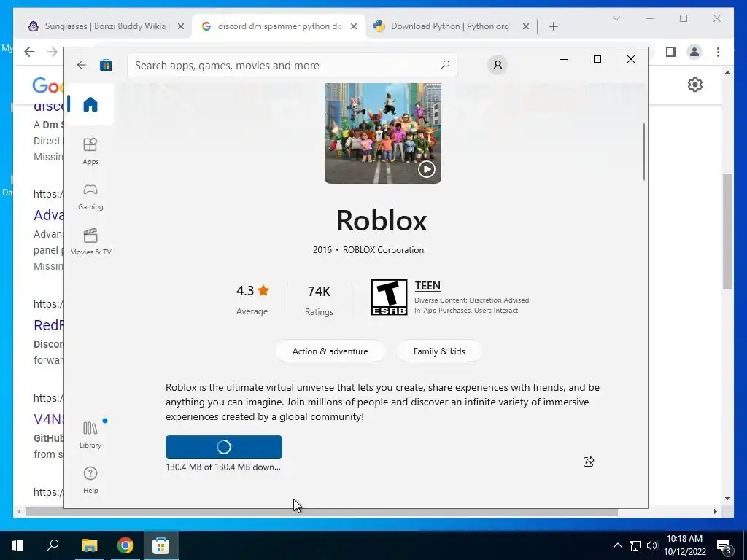Play the Roblox trailer video
This screenshot has height=560, width=747.
pyautogui.click(x=426, y=169)
